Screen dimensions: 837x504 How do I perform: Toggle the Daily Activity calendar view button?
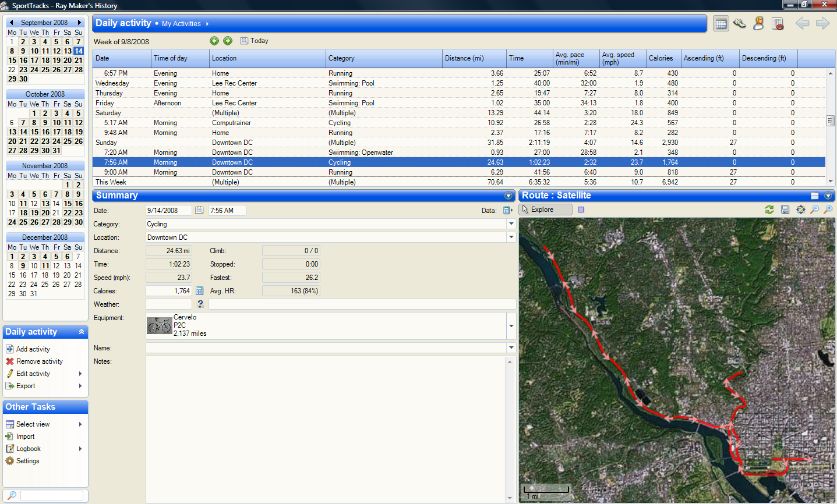(721, 23)
